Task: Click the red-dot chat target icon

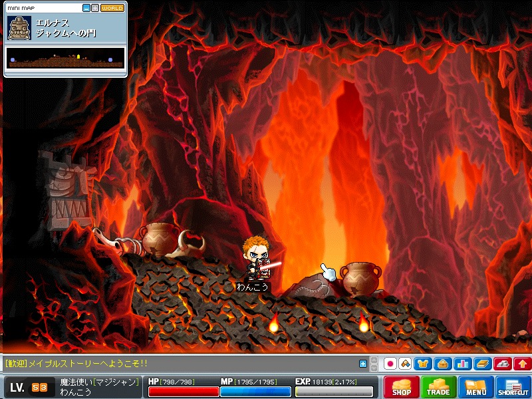Action: click(390, 364)
